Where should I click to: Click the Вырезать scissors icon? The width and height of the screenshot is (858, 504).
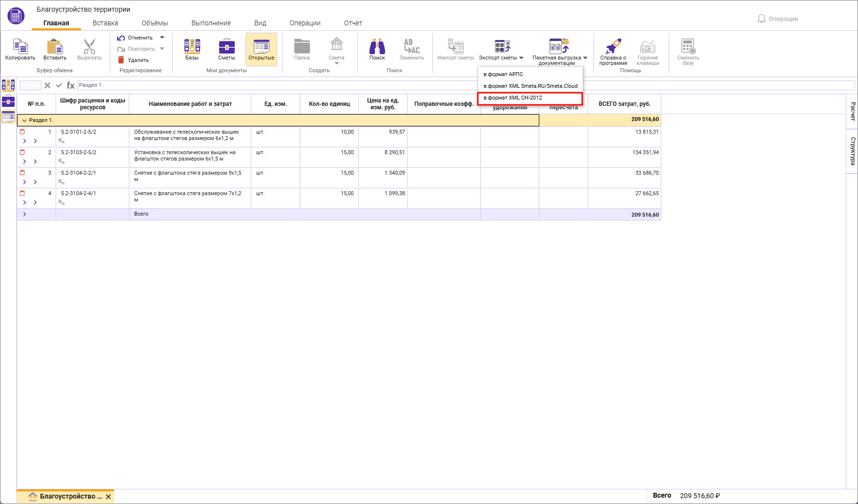(89, 47)
